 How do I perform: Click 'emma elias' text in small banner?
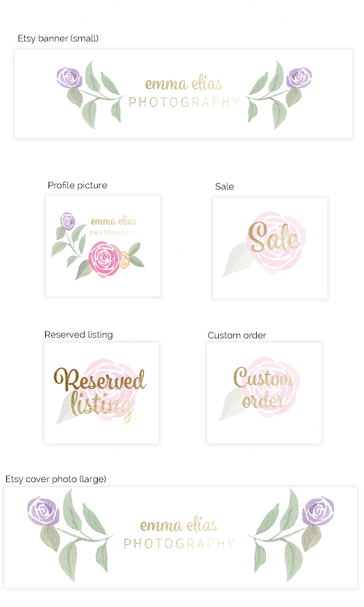click(x=184, y=83)
